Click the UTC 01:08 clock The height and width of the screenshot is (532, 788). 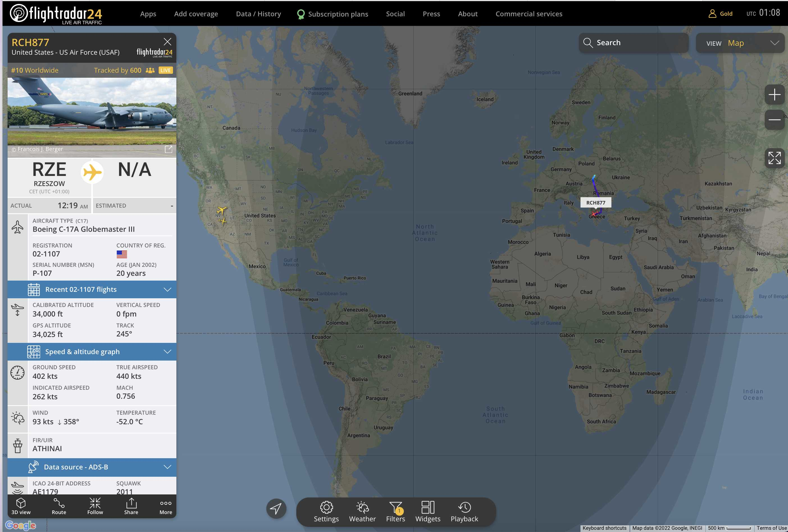point(763,13)
